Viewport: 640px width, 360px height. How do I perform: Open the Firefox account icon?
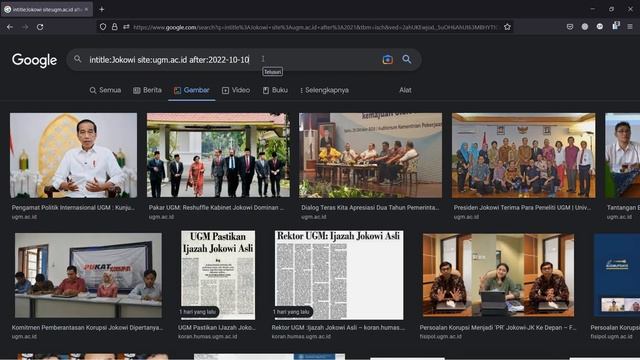coord(585,27)
